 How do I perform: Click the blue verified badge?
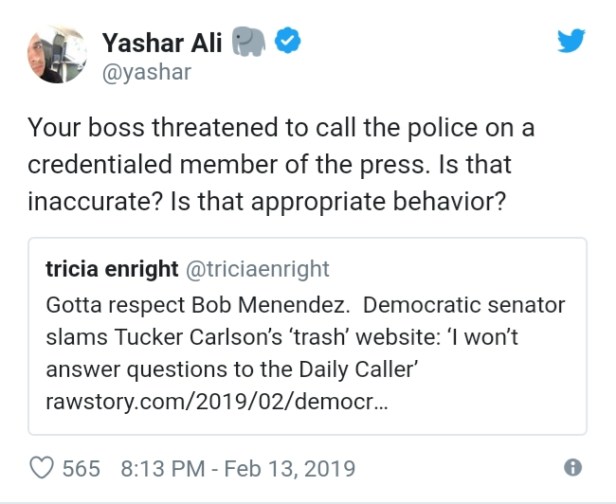287,43
